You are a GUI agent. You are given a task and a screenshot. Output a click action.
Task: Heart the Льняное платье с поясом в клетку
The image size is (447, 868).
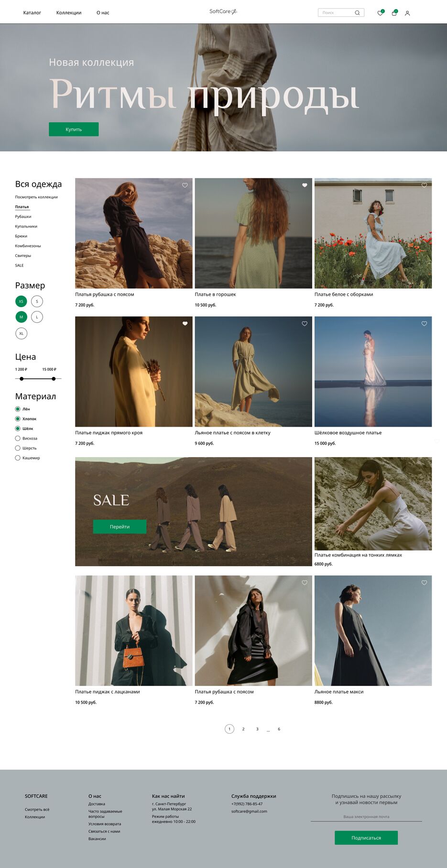305,324
